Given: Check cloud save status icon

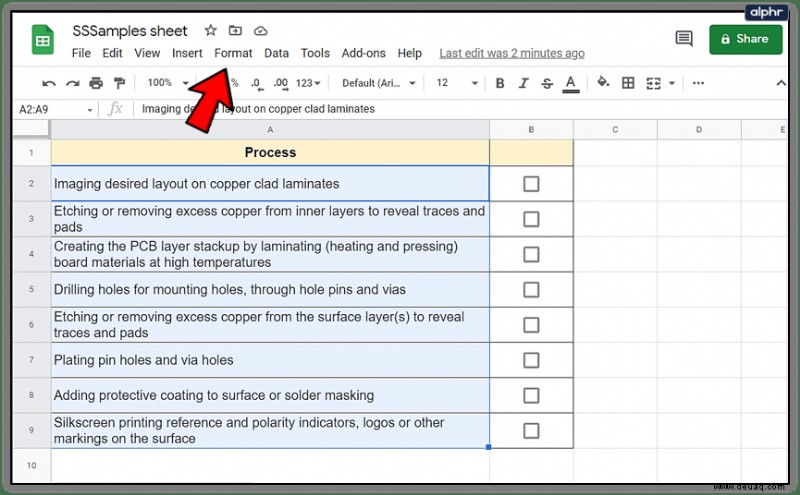Looking at the screenshot, I should pyautogui.click(x=261, y=31).
